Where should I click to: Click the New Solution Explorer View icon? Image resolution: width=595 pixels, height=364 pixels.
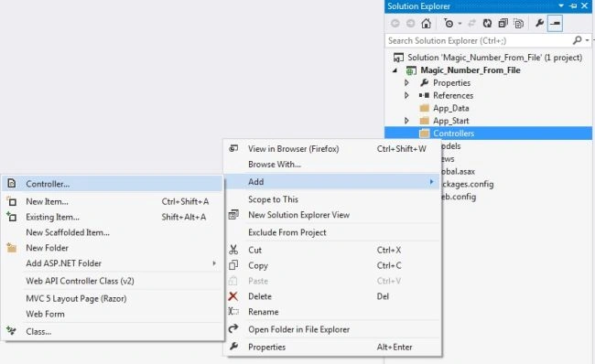(233, 215)
